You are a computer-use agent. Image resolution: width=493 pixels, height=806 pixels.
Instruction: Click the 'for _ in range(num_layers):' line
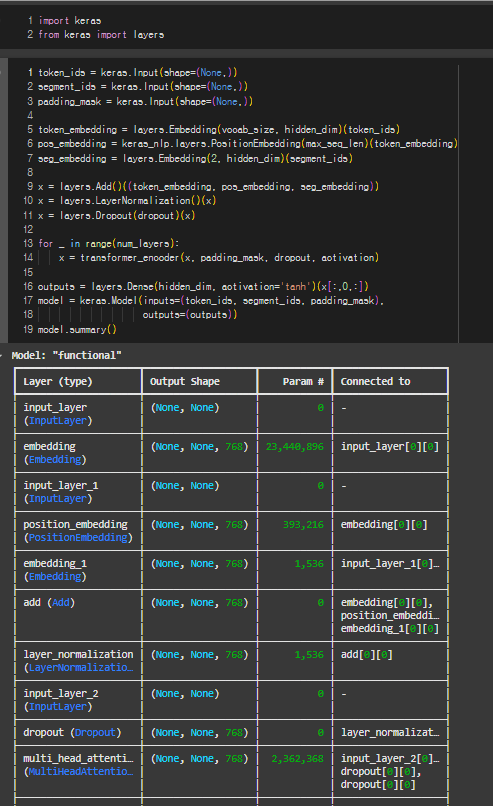coord(108,243)
